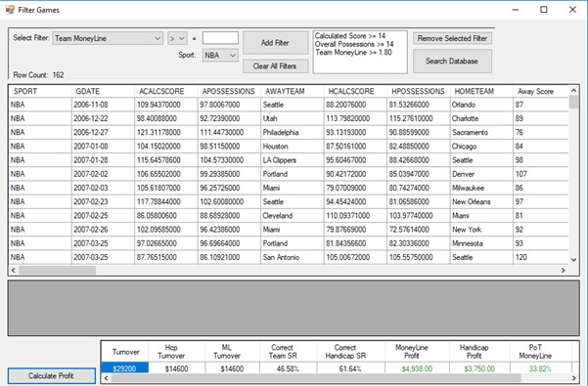
Task: Open the comparison operator dropdown
Action: [x=177, y=38]
